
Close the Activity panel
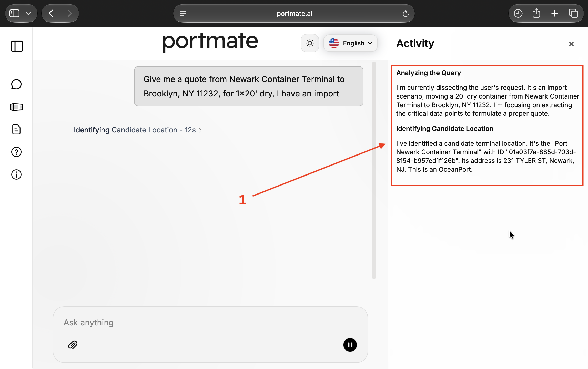pos(571,44)
